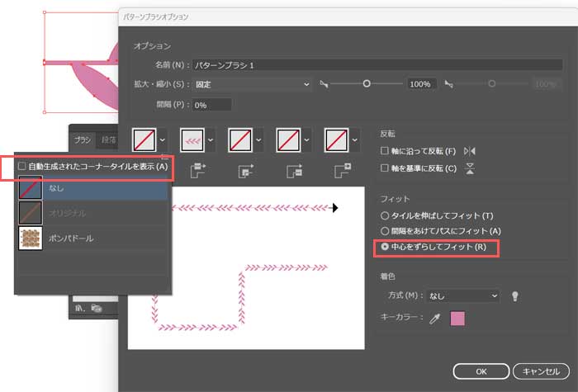
Task: Select the なし thumbnail in tile list
Action: pyautogui.click(x=31, y=187)
